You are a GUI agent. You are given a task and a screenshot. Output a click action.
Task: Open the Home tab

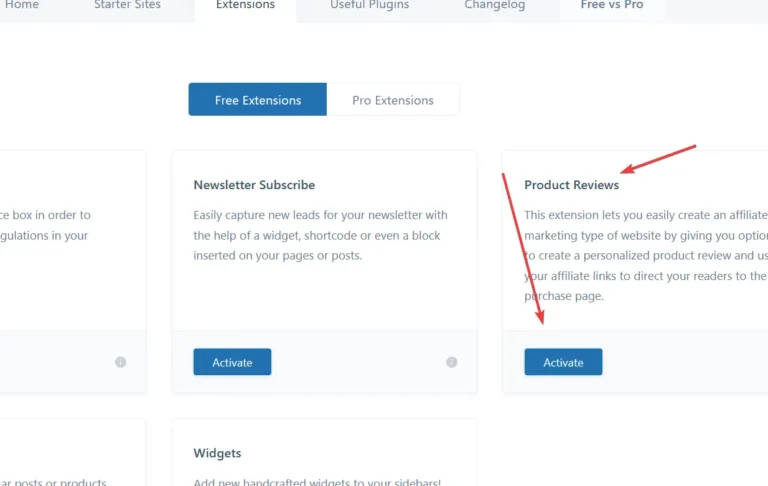pyautogui.click(x=22, y=6)
